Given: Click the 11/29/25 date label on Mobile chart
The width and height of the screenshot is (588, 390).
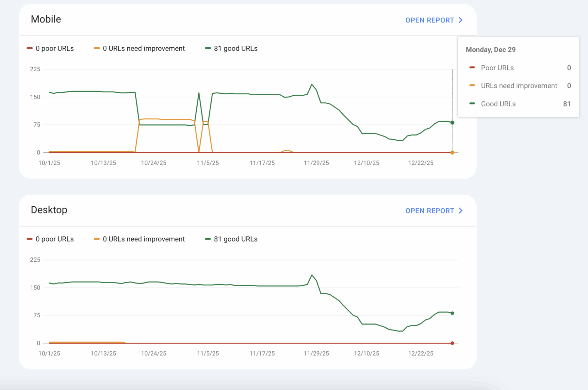Looking at the screenshot, I should click(316, 163).
